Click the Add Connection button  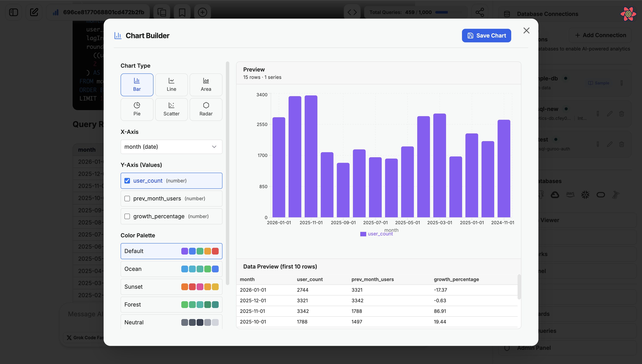tap(600, 35)
